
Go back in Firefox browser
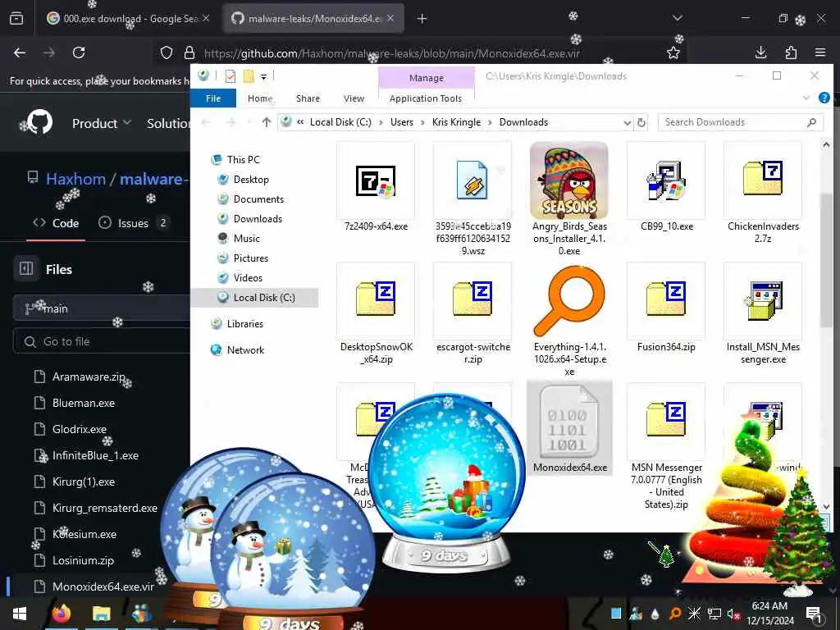(x=20, y=52)
